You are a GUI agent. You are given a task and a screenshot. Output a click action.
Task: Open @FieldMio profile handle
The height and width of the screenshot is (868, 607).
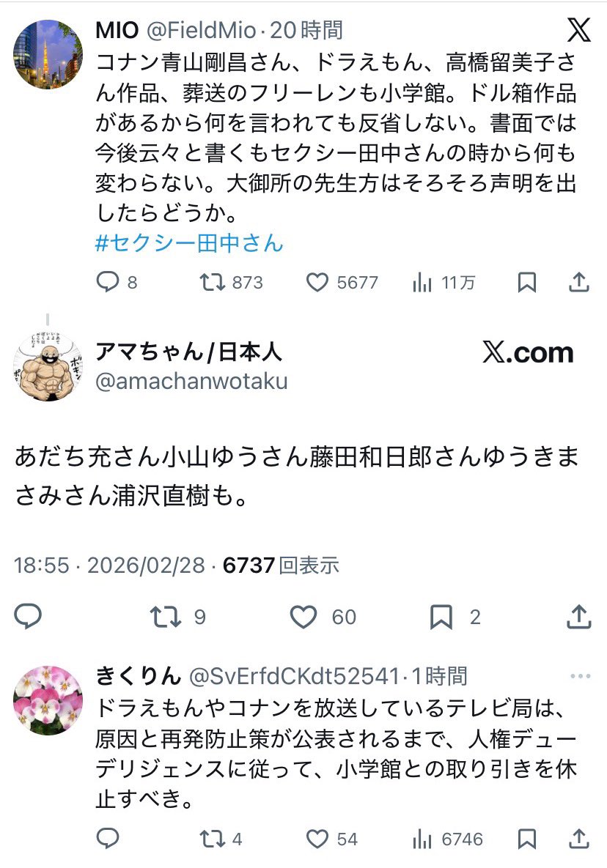point(201,31)
